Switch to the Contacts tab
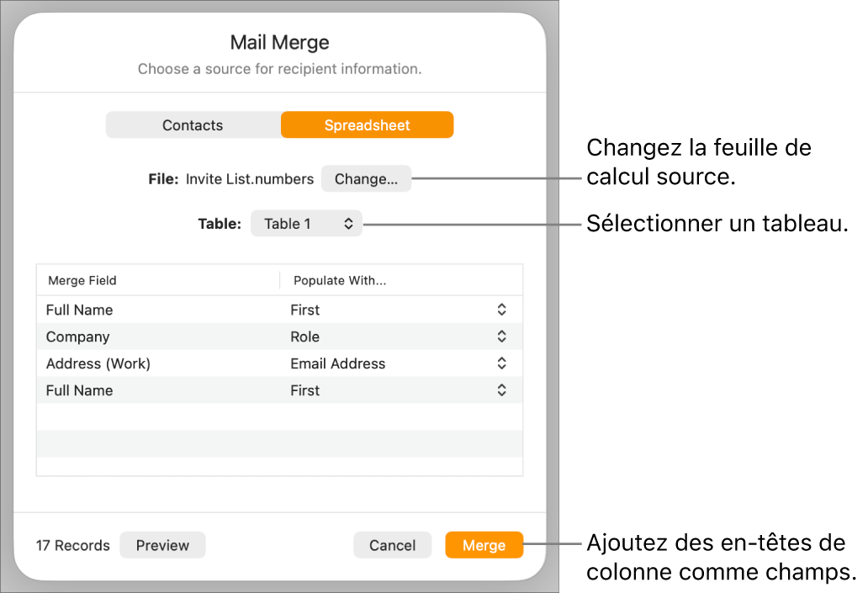This screenshot has height=593, width=868. coord(192,124)
